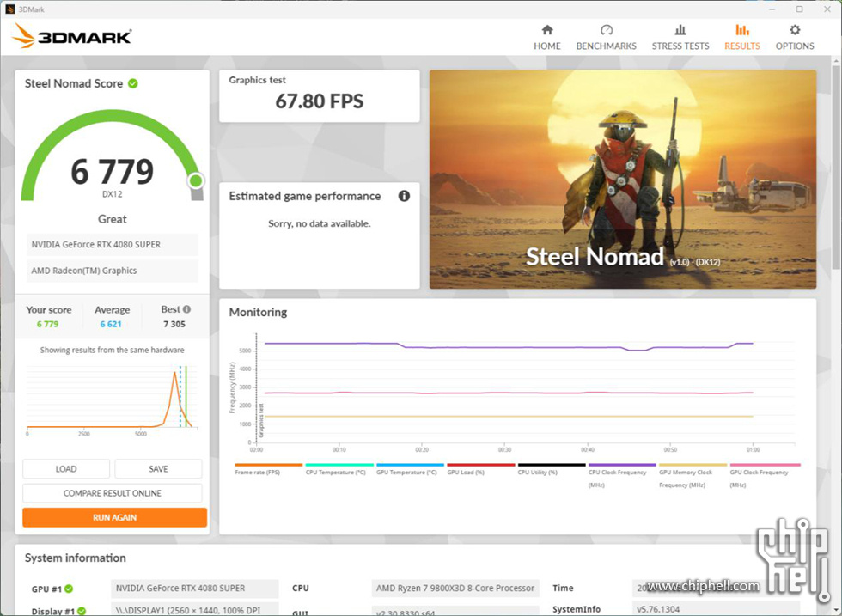The height and width of the screenshot is (616, 842).
Task: Toggle GPU Temperature legend series
Action: [x=410, y=469]
